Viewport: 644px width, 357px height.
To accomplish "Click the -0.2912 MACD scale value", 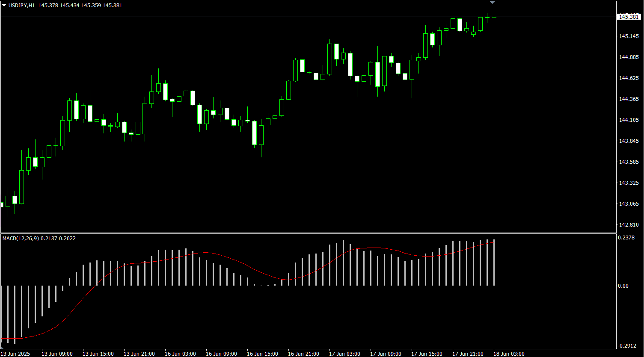I will point(627,346).
